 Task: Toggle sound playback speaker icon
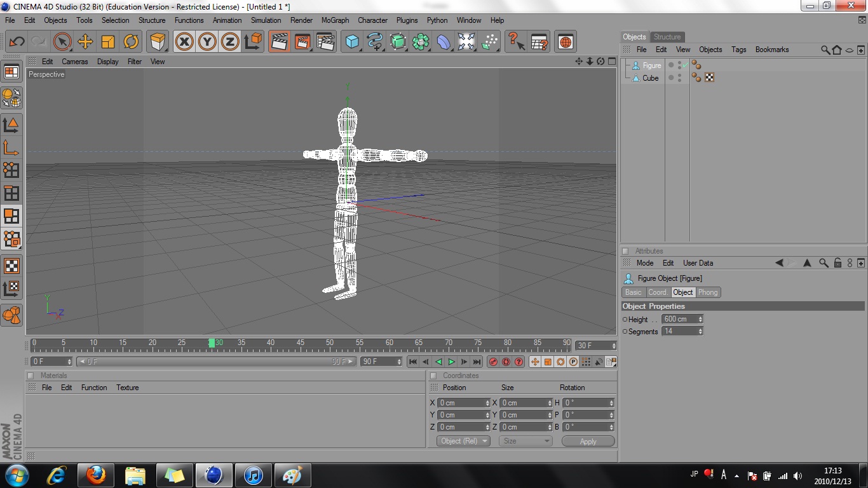599,362
